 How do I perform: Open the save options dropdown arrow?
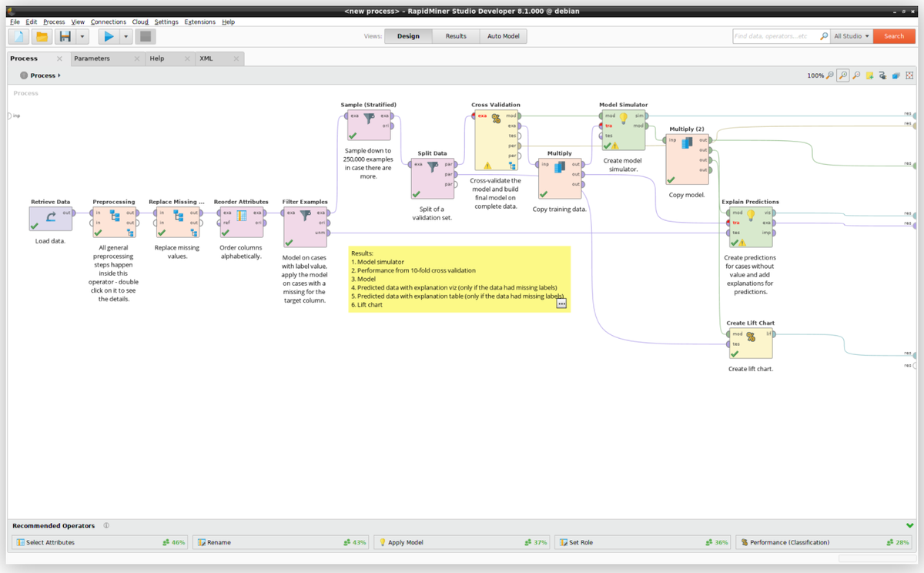pos(82,36)
